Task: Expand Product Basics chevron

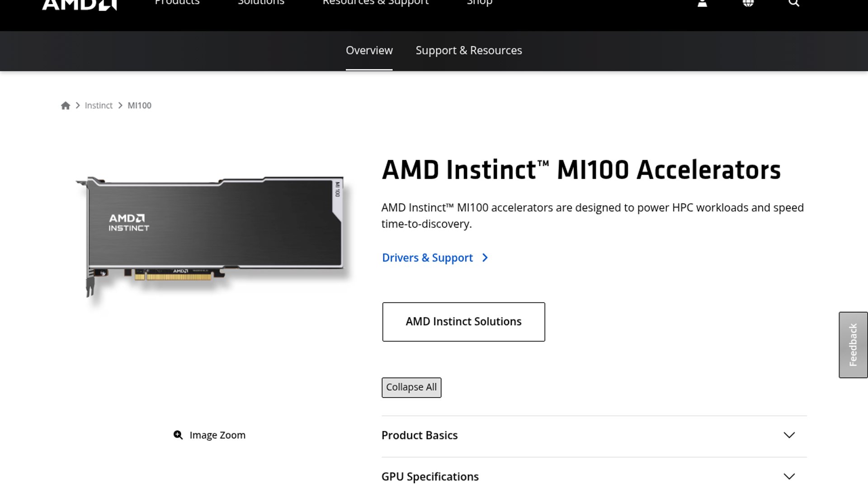Action: coord(789,435)
